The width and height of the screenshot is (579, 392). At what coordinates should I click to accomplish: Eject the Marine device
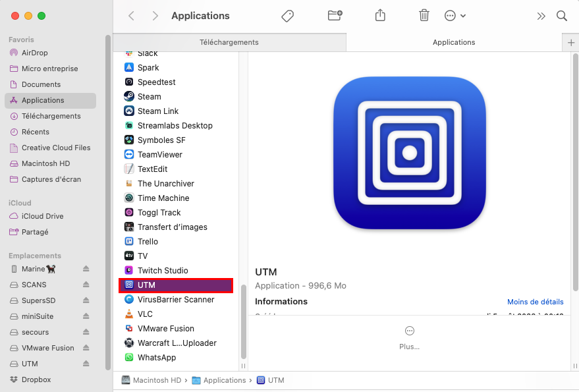tap(86, 269)
